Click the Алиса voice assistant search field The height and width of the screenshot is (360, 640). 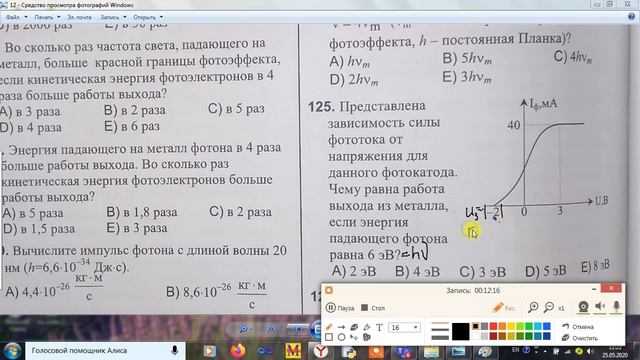[105, 351]
